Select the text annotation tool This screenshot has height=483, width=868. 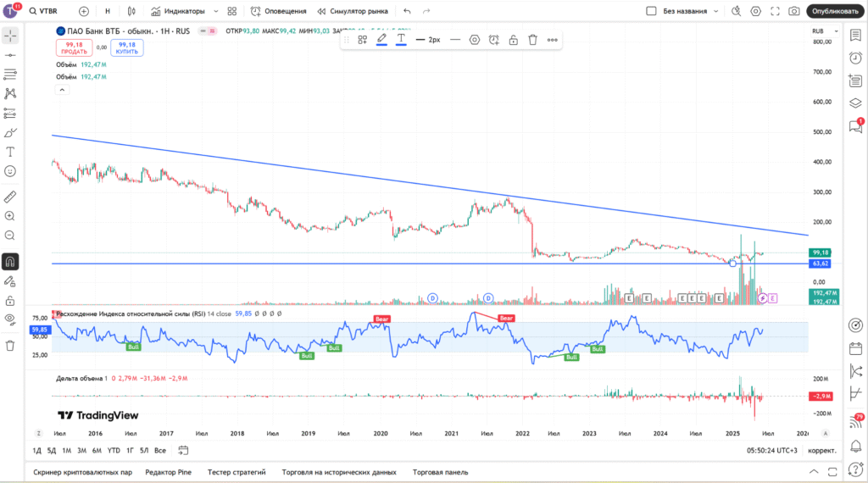(10, 152)
